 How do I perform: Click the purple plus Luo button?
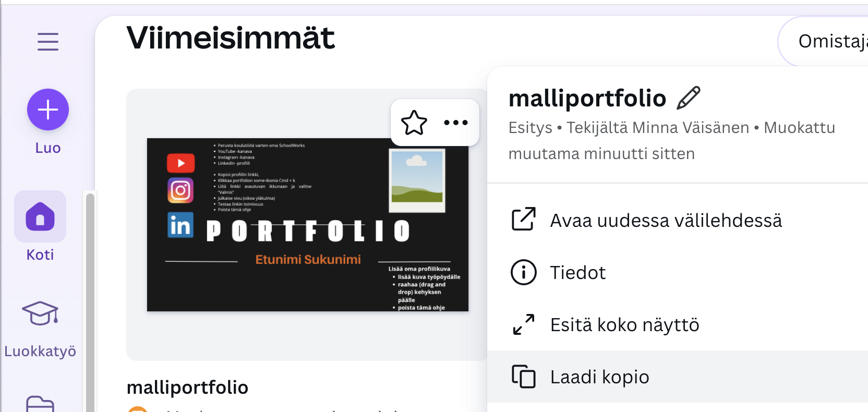coord(48,110)
